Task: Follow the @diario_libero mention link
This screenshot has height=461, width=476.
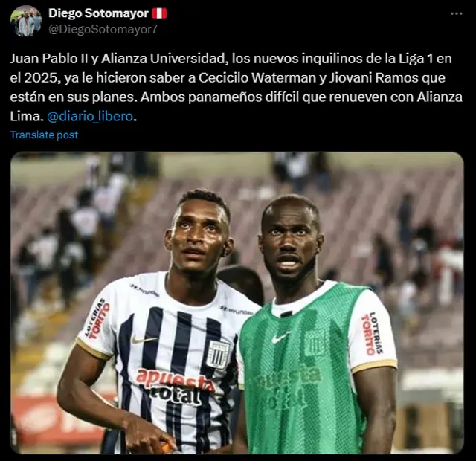Action: (90, 117)
